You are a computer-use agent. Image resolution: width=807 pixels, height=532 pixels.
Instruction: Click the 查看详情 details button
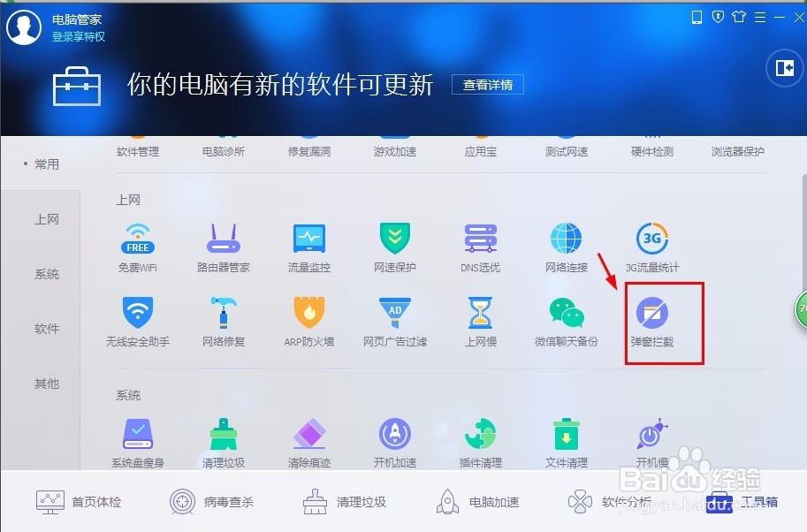coord(487,85)
